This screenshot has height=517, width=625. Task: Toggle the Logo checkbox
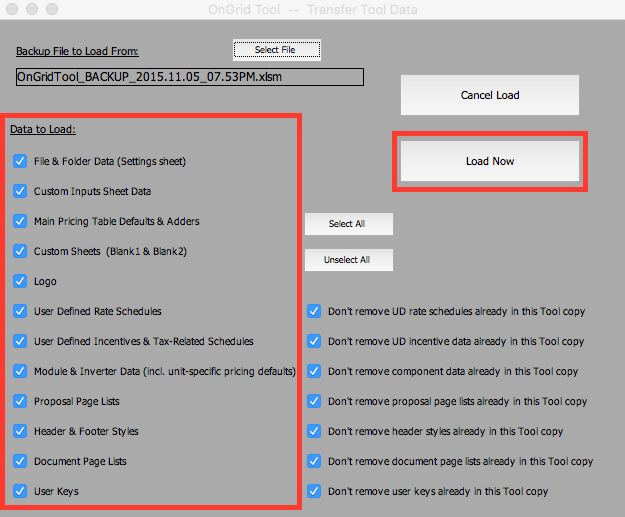click(x=21, y=281)
